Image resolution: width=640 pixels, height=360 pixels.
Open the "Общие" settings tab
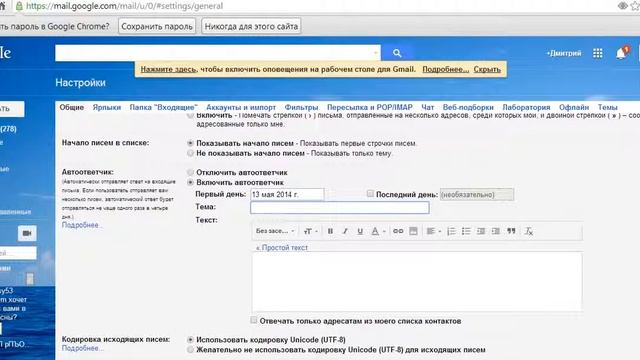71,107
